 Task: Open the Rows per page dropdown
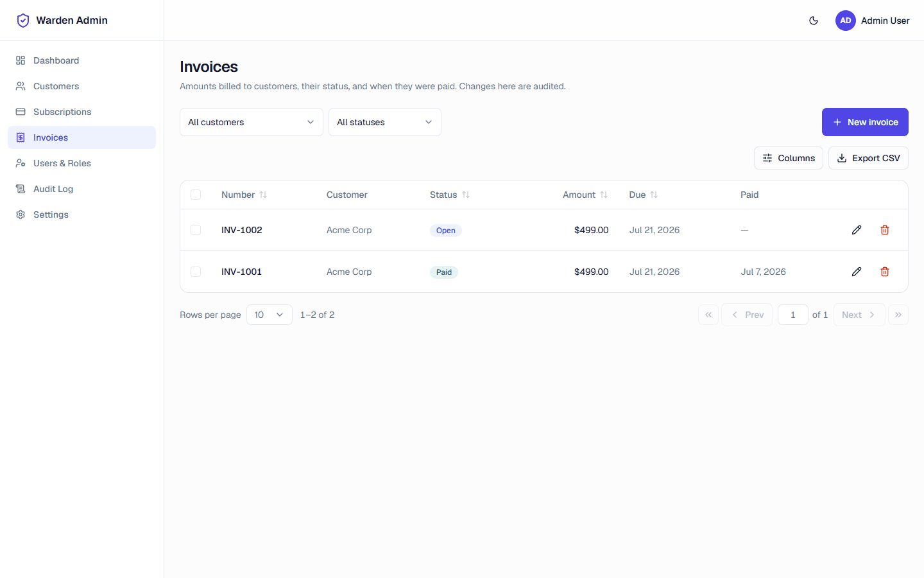(x=269, y=315)
